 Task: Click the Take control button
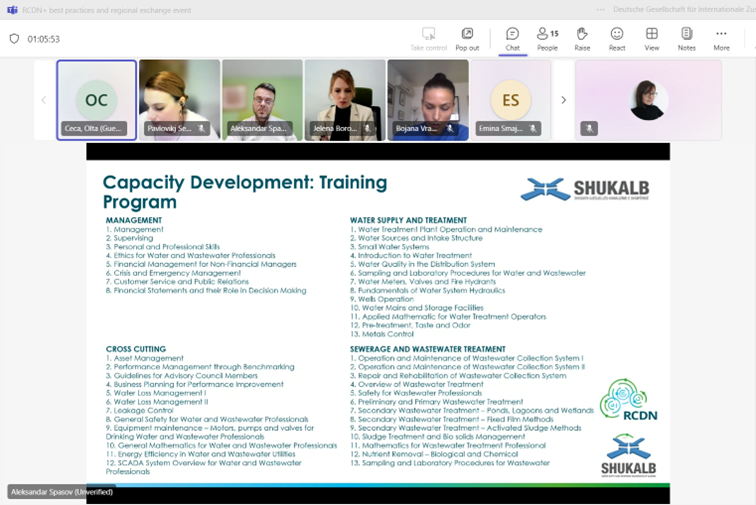pos(429,38)
